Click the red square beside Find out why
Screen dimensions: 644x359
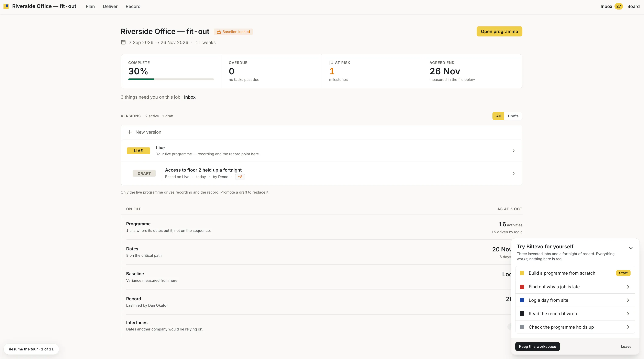tap(522, 287)
